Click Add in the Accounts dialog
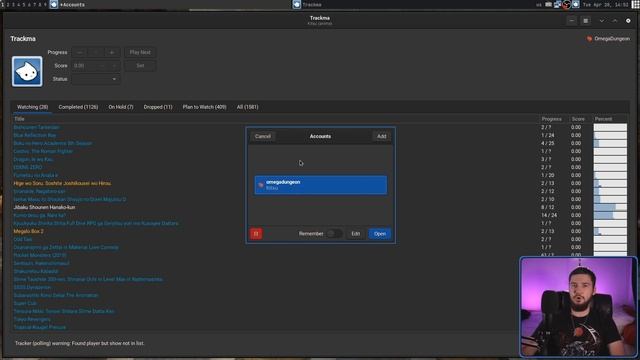 coord(381,136)
